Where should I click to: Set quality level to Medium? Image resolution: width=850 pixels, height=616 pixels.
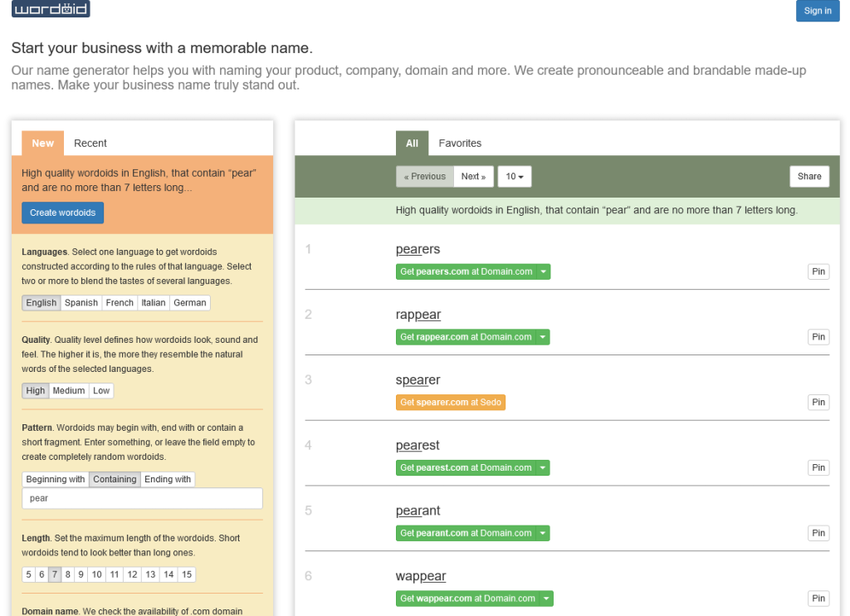(69, 390)
